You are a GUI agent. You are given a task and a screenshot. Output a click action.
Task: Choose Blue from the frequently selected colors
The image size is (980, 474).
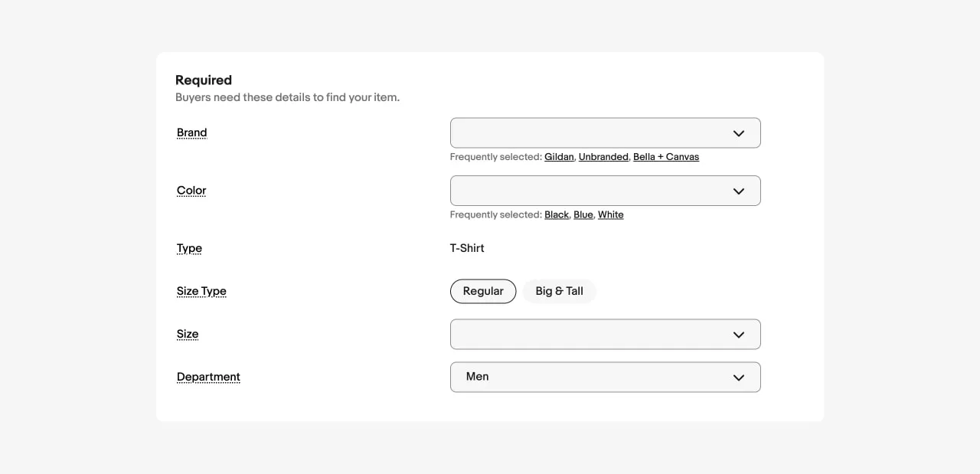[x=583, y=215]
